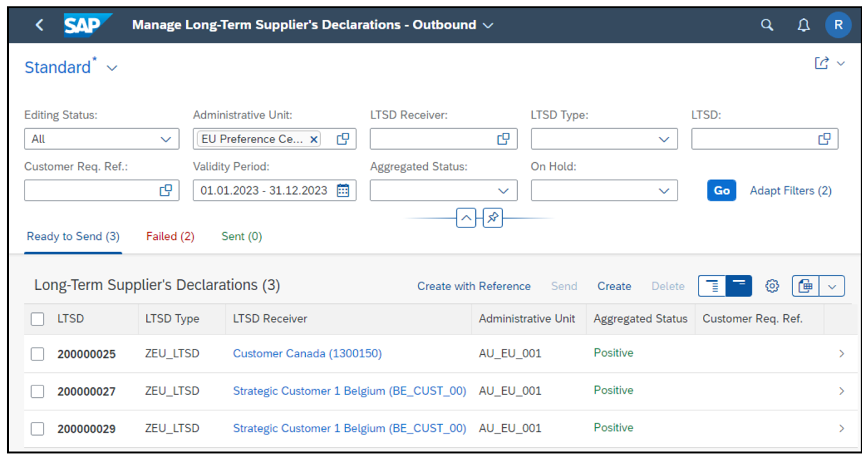This screenshot has height=462, width=868.
Task: Click the Go button to apply filters
Action: point(721,190)
